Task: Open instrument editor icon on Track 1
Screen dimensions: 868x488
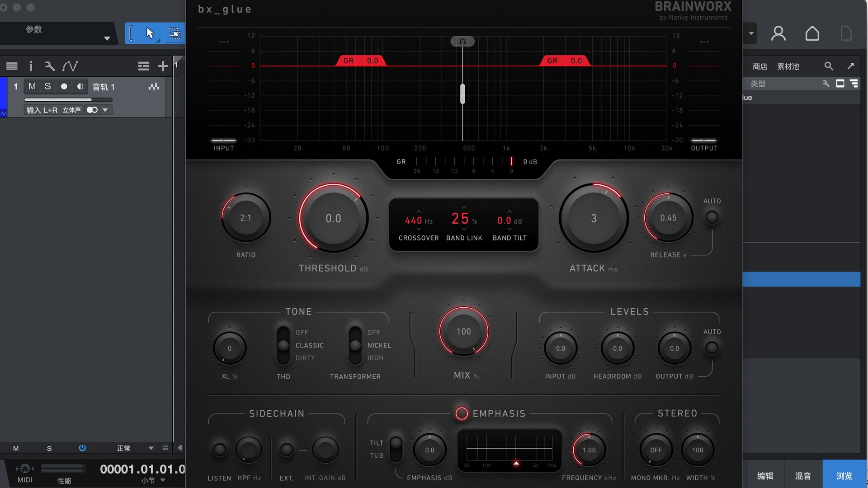Action: [x=154, y=86]
